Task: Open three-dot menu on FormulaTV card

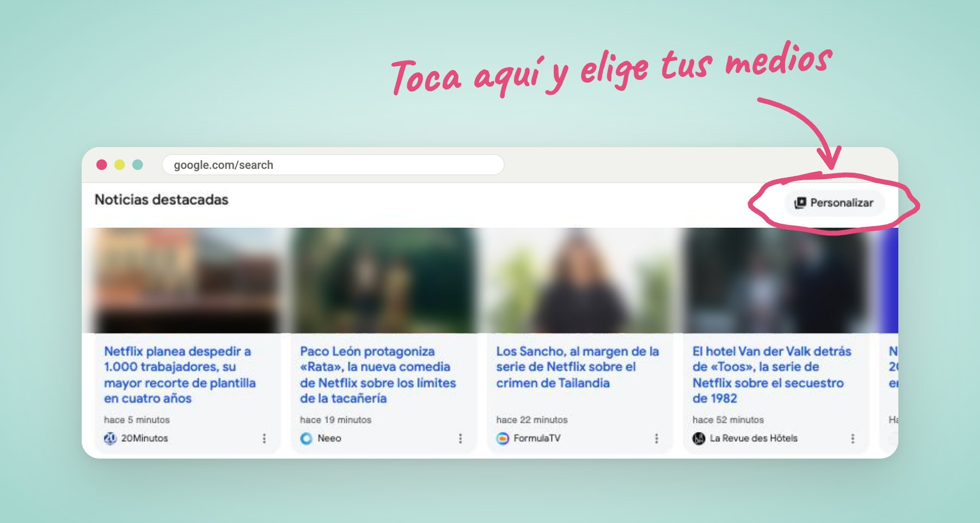Action: (x=656, y=438)
